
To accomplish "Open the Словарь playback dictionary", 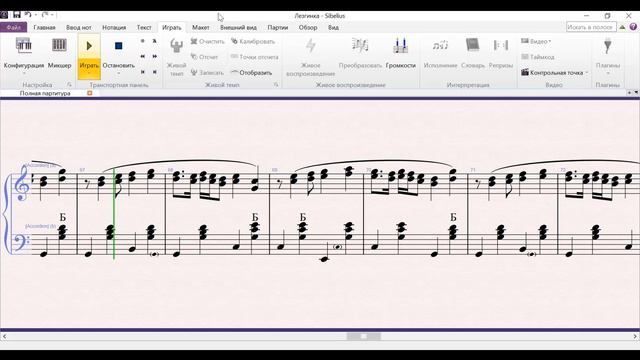I will tap(472, 46).
